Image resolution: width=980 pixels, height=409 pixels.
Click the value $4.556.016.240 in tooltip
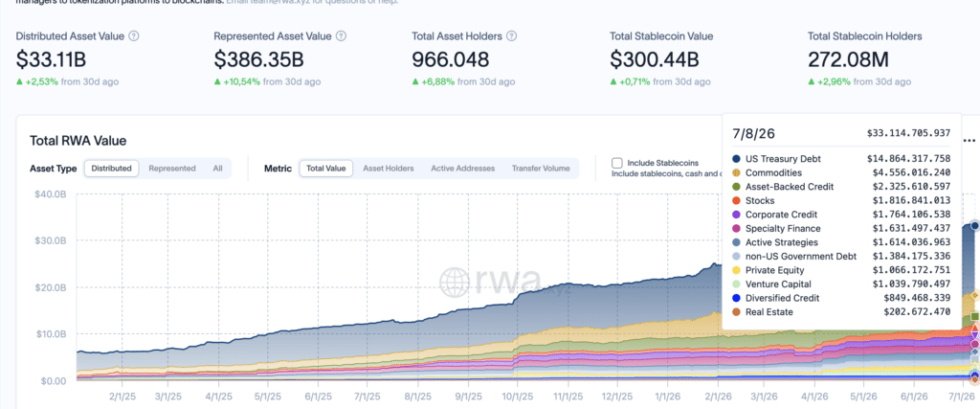pos(912,172)
